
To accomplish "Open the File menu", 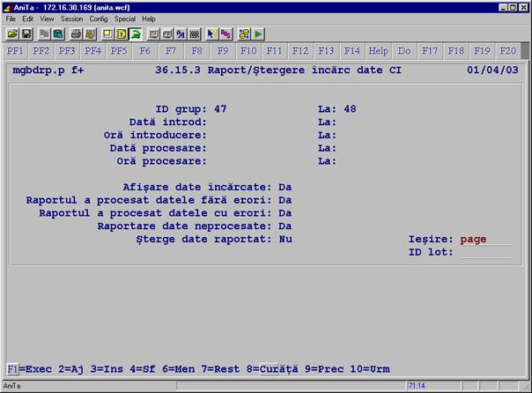I will tap(11, 19).
